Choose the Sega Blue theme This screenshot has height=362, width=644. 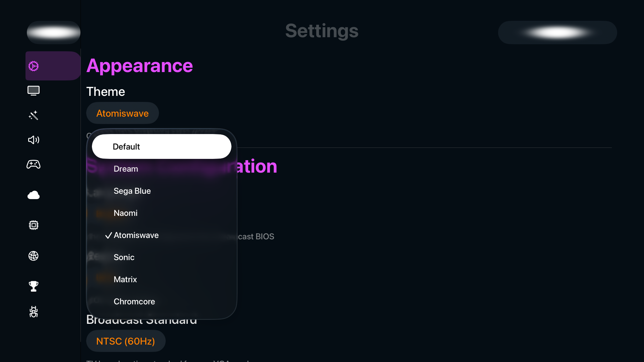132,191
